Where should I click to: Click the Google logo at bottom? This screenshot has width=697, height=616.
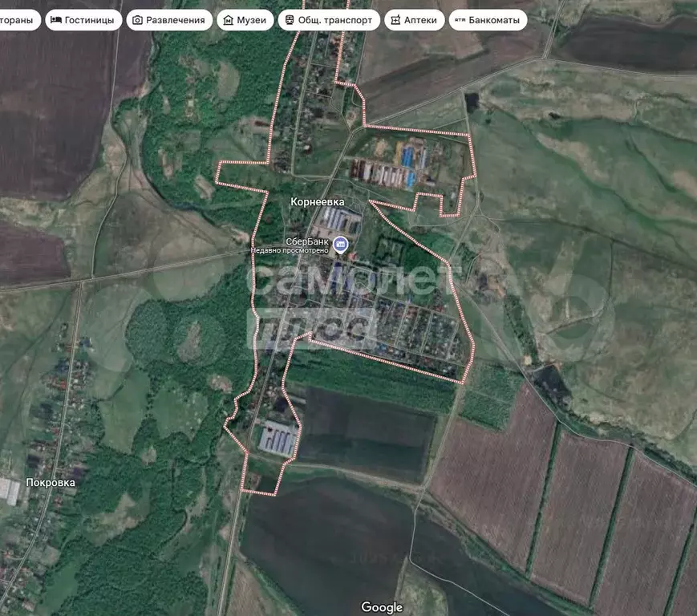pos(382,607)
